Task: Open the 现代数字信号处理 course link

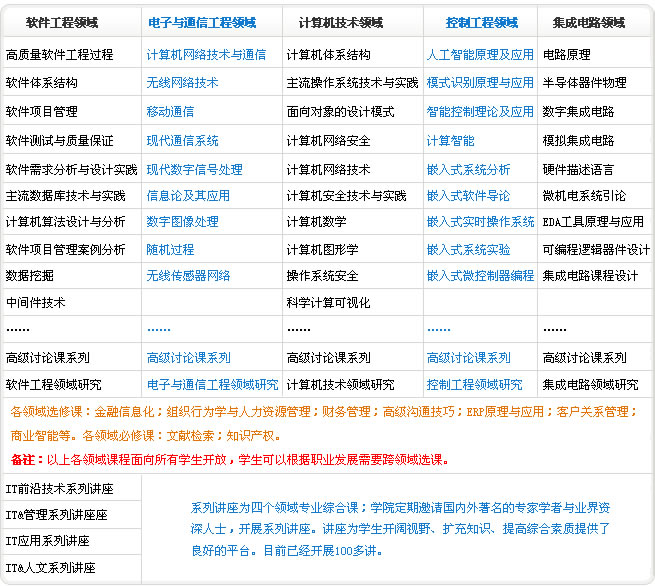Action: 194,170
